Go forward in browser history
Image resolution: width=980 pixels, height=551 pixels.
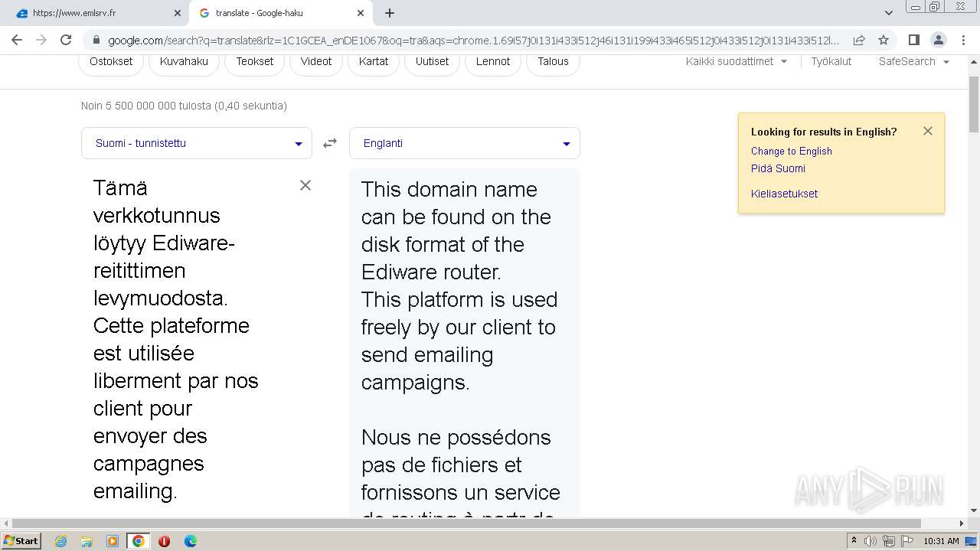point(41,40)
